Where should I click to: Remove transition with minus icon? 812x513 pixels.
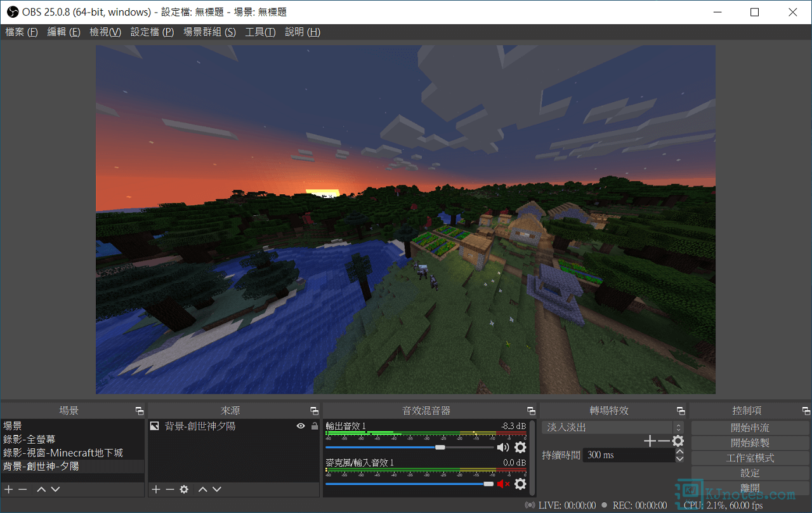[664, 441]
